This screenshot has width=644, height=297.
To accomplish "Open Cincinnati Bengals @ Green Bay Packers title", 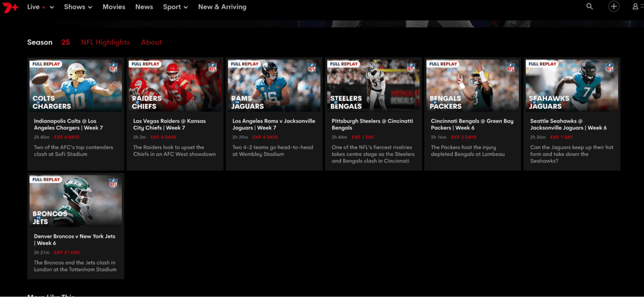I will coord(472,125).
